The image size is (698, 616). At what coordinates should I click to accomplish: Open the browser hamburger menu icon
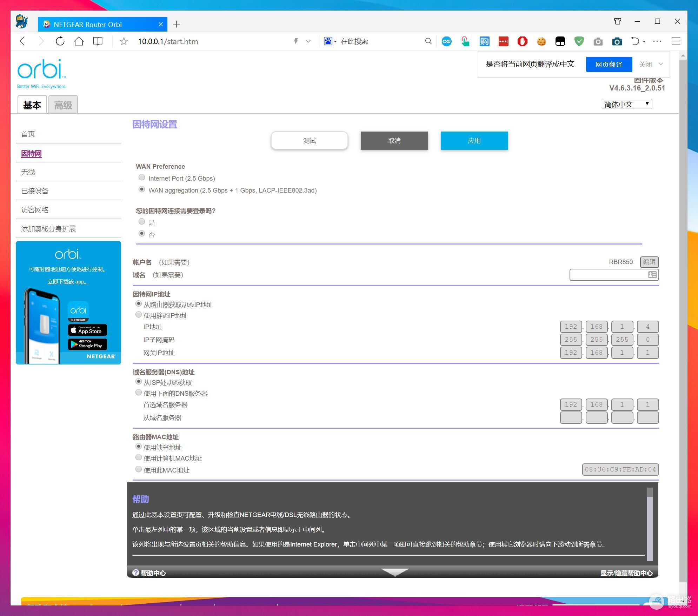pos(676,41)
